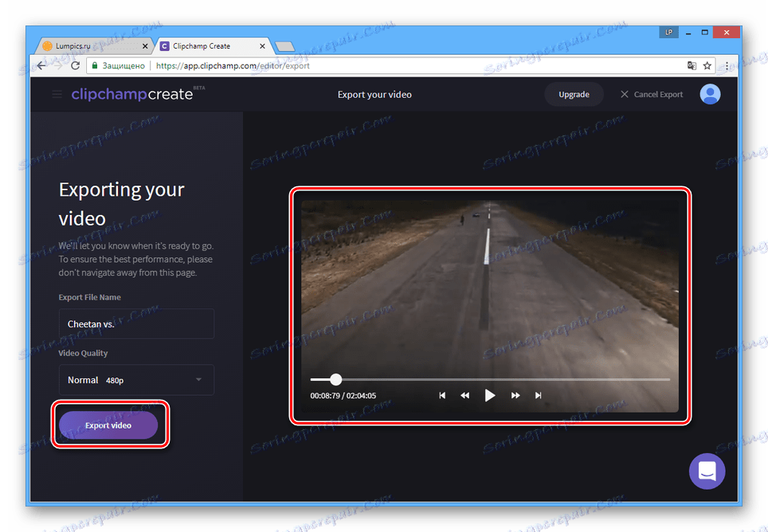Screen dimensions: 768x532
Task: Cancel Export using the X icon
Action: coord(625,94)
